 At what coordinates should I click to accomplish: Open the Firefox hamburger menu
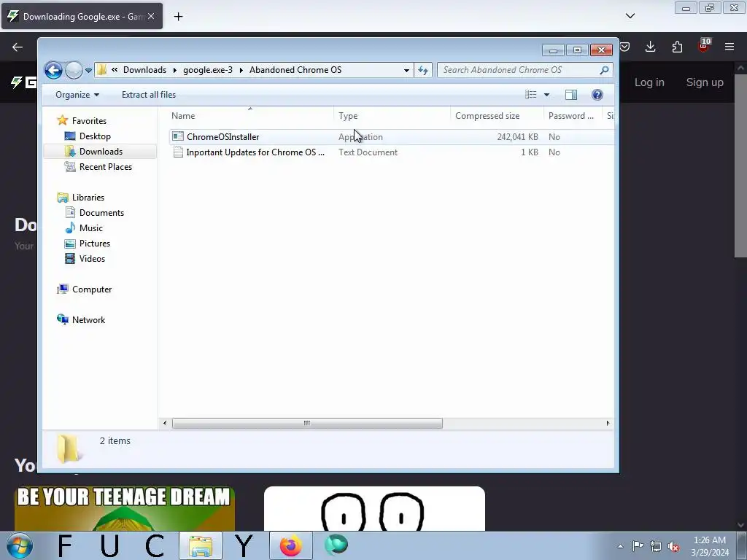pos(729,47)
